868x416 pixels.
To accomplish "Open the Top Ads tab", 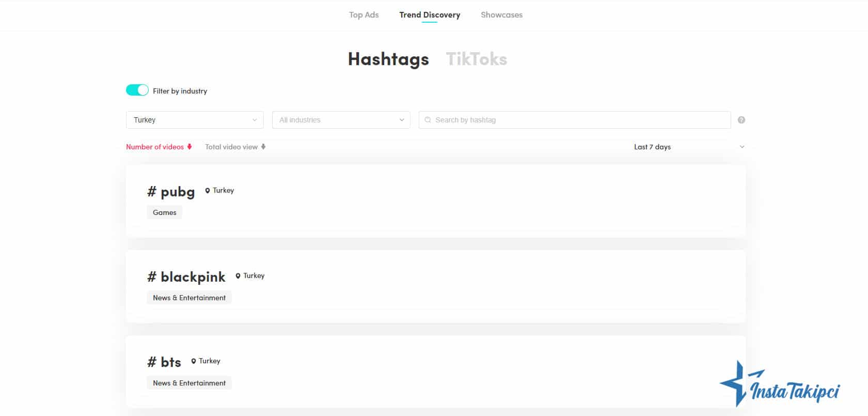I will pyautogui.click(x=364, y=14).
